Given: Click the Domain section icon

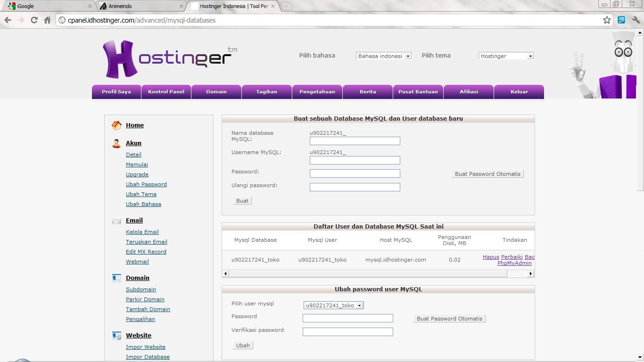Looking at the screenshot, I should [116, 278].
